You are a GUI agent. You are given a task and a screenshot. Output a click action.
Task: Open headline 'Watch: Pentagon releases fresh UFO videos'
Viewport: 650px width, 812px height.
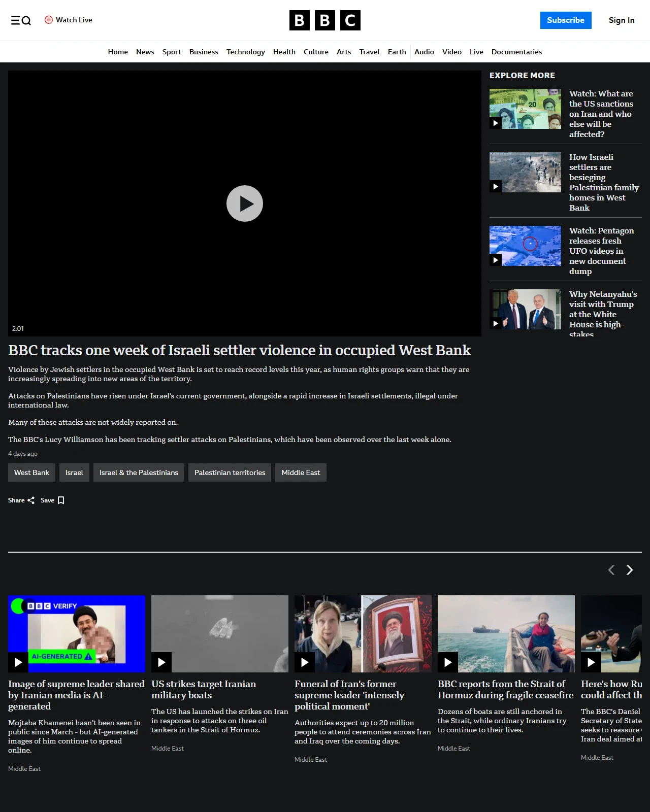coord(602,251)
